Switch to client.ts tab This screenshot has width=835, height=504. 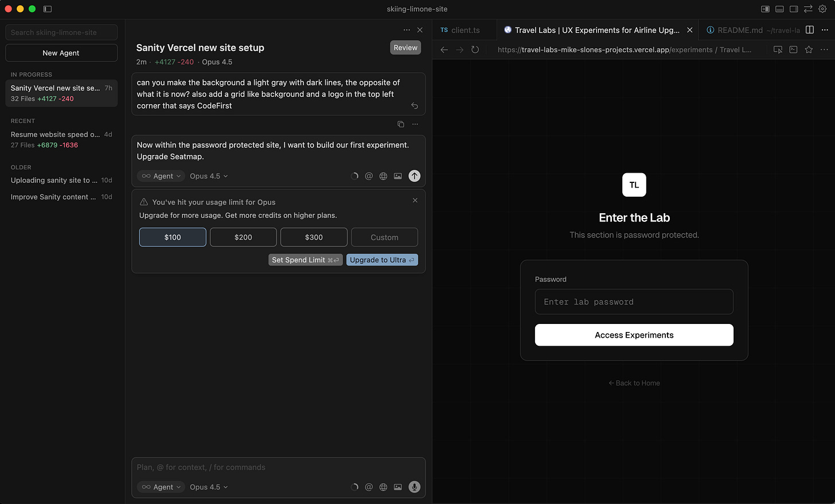click(465, 30)
